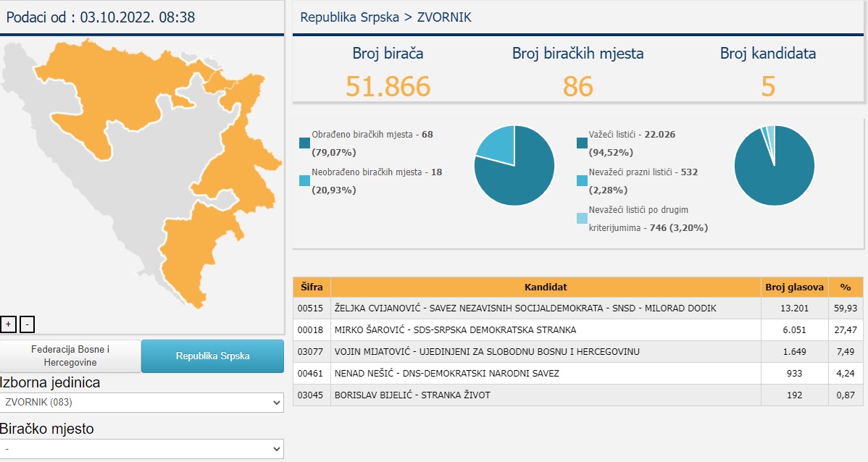Click light blue swatch for Neobrađeno biračkih mjesta
Viewport: 868px width, 462px height.
tap(304, 181)
